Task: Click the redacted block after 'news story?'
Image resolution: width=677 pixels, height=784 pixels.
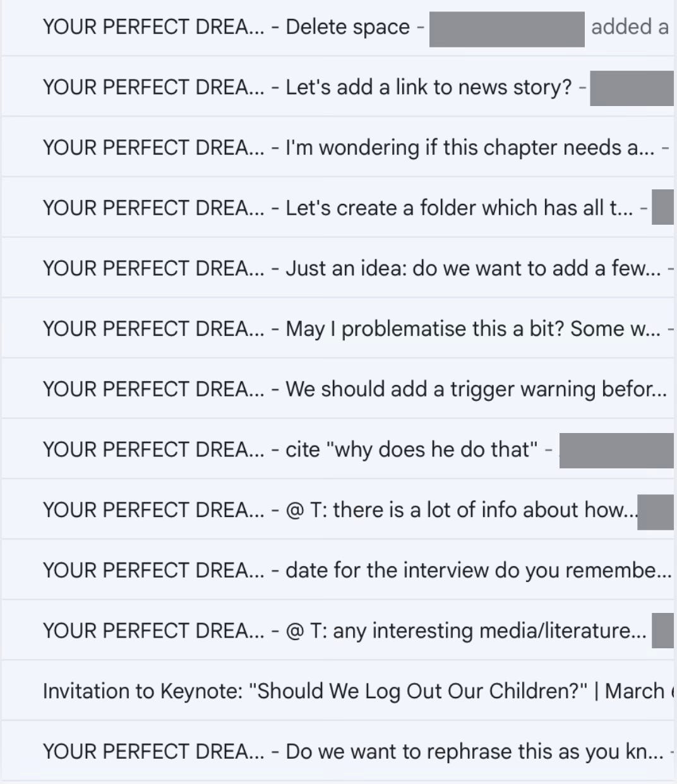Action: (632, 88)
